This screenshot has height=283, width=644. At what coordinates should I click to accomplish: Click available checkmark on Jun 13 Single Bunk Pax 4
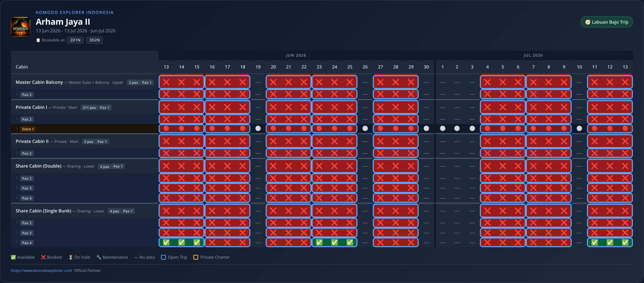pos(166,242)
